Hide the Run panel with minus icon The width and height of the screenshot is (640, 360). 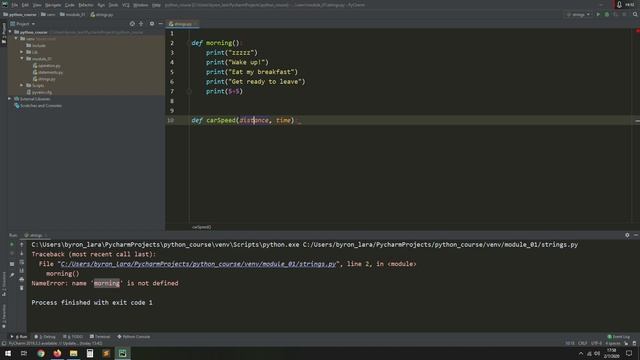point(636,235)
